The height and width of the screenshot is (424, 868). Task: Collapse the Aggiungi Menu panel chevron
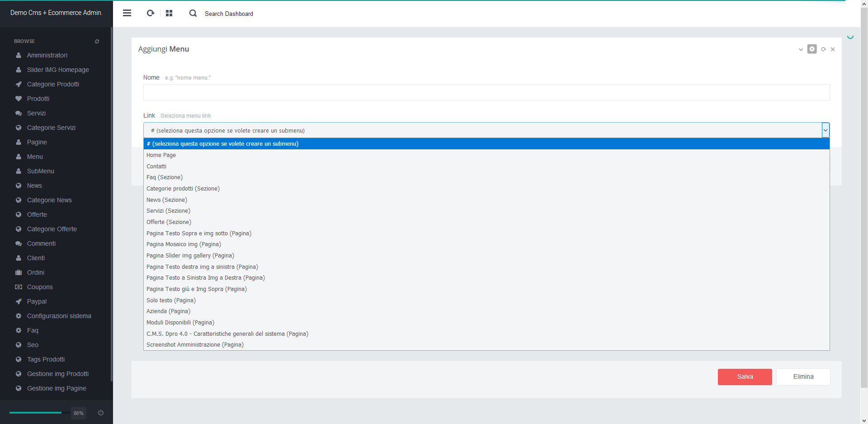(x=801, y=49)
